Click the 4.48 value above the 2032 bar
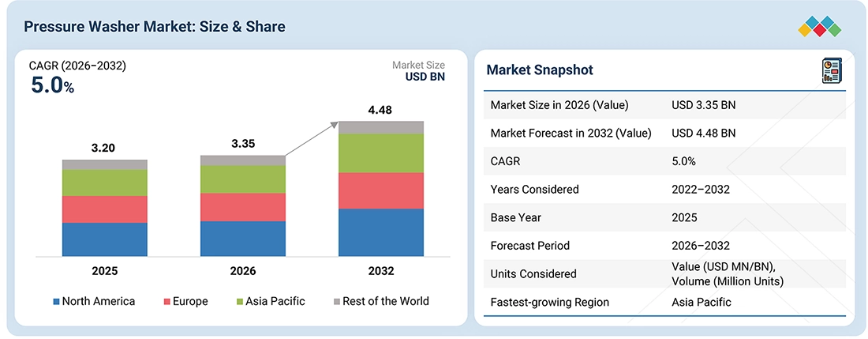 [x=380, y=110]
